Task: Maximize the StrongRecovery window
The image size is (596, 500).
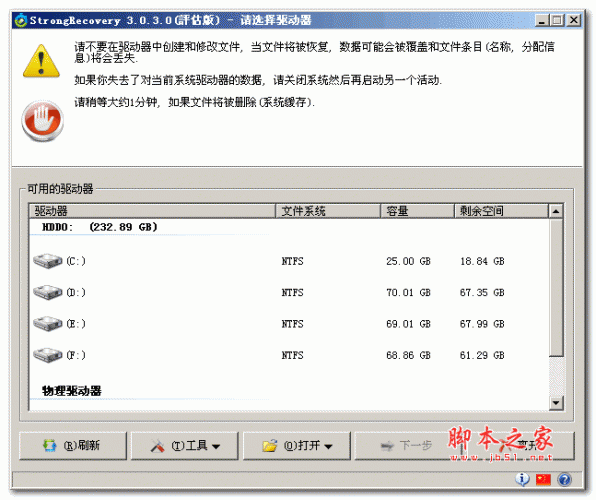Action: (557, 20)
